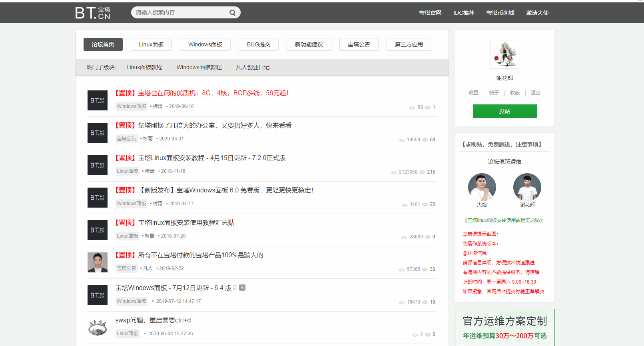Click avatar beside 7.2.0正式版 post

click(98, 165)
